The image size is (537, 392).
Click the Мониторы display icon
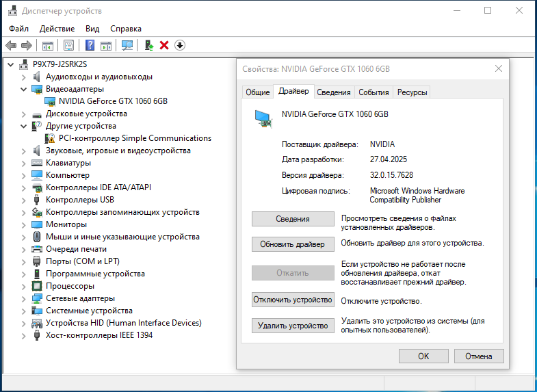tap(37, 224)
